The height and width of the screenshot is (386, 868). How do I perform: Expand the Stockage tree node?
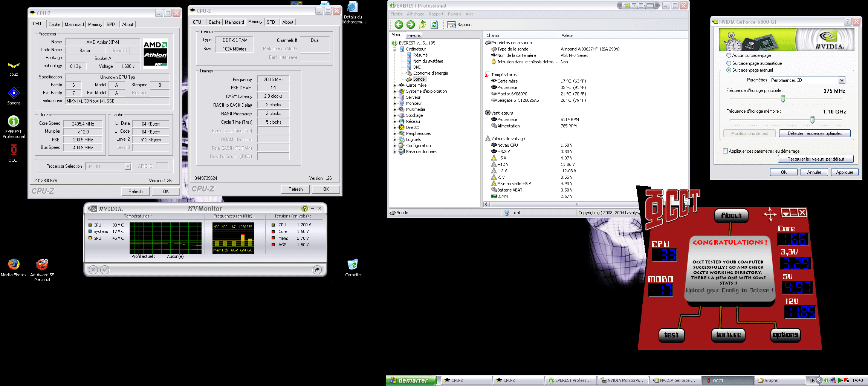[x=394, y=115]
